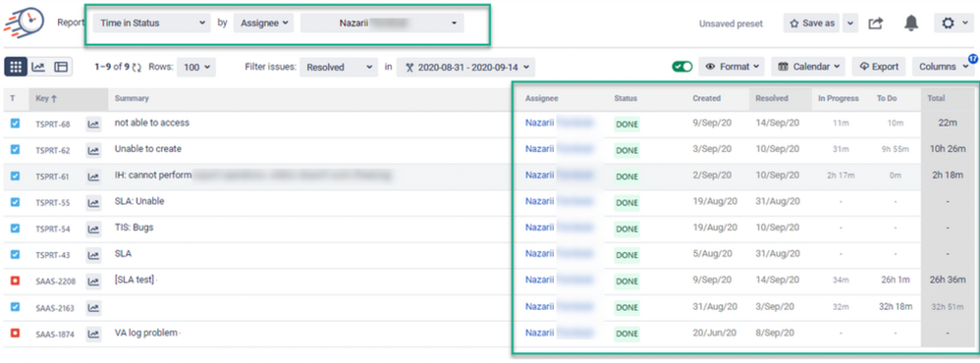Expand the Columns dropdown
Screen dimensions: 980x363
(x=943, y=67)
